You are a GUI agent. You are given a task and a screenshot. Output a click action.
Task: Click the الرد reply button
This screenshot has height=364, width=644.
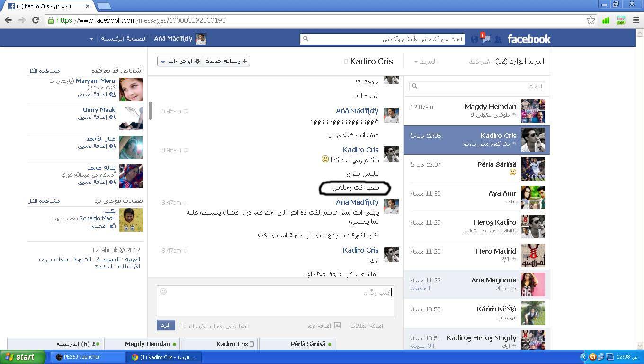coord(166,326)
